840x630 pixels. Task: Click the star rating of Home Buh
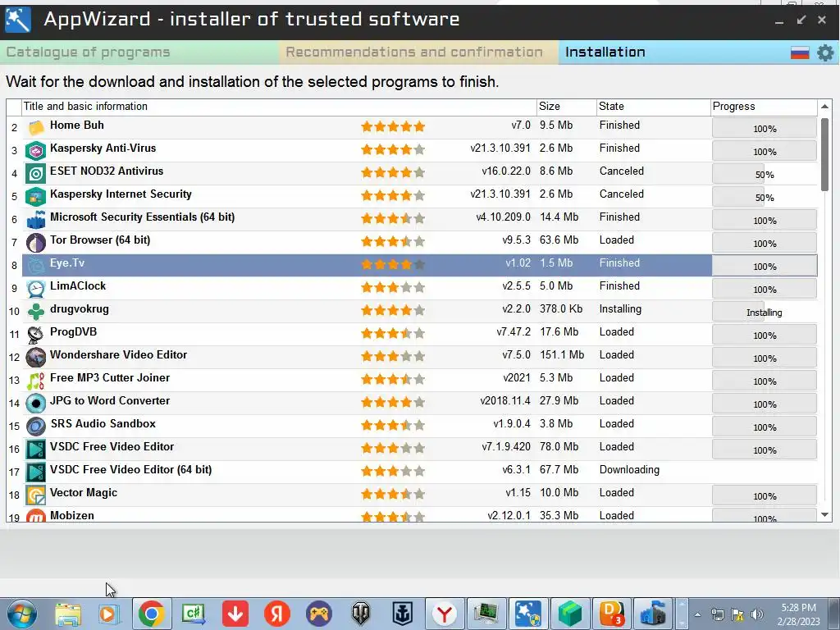[393, 126]
